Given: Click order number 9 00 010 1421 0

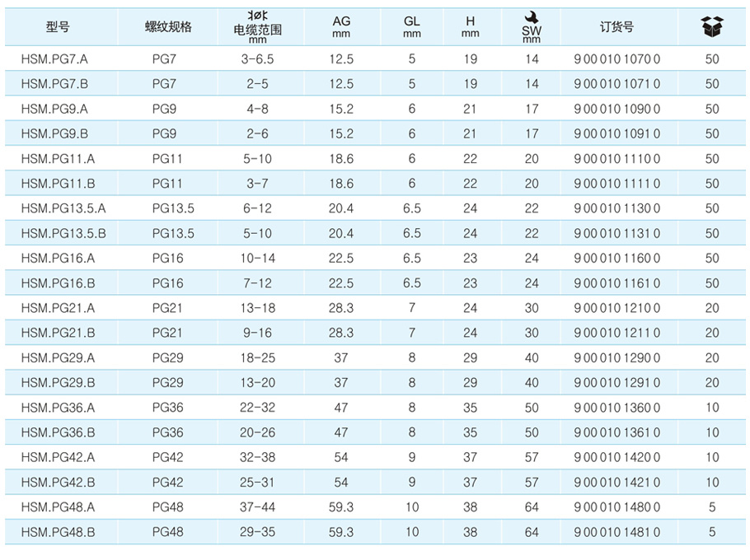Looking at the screenshot, I should click(617, 482).
